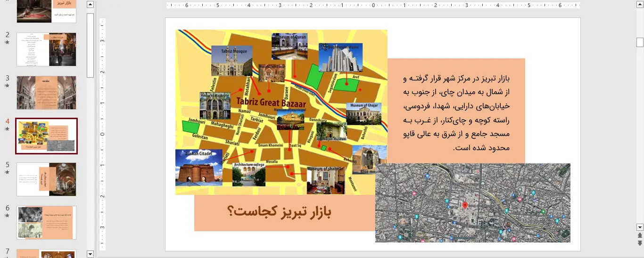This screenshot has width=644, height=258.
Task: Click the thumbnail panel scroll-up arrow
Action: 91,5
